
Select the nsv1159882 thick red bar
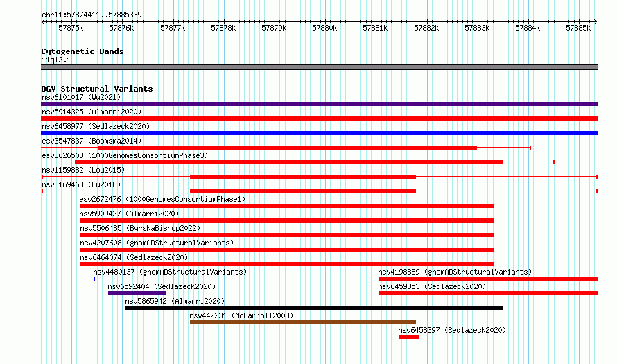(303, 177)
